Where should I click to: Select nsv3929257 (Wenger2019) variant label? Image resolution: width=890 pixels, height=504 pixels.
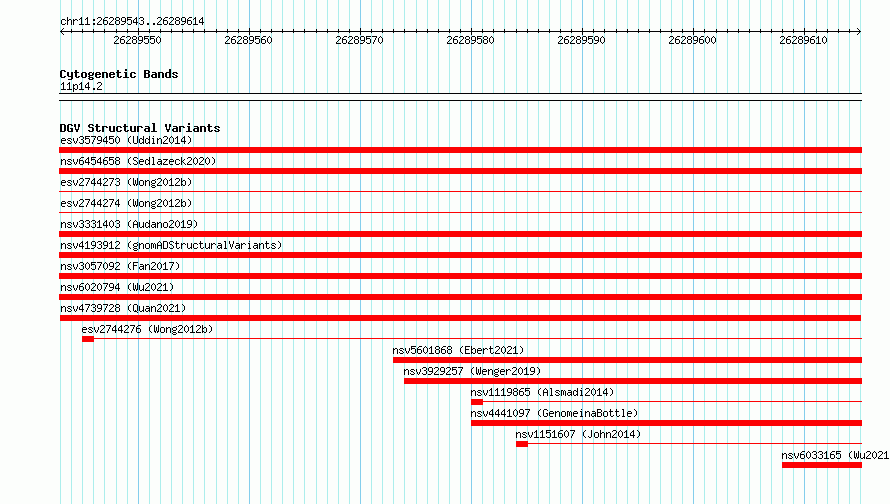click(472, 371)
